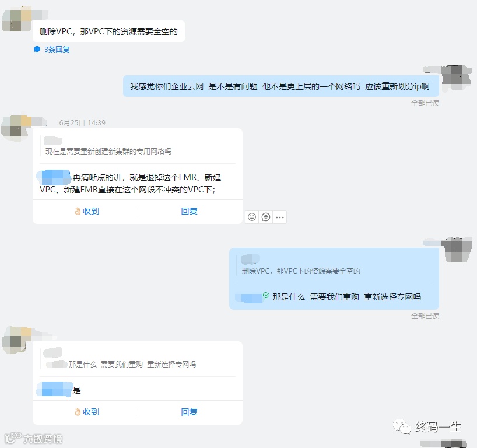Viewport: 477px width, 448px height.
Task: Click quoted 删除VPC text inside blue bubble
Action: pos(301,271)
